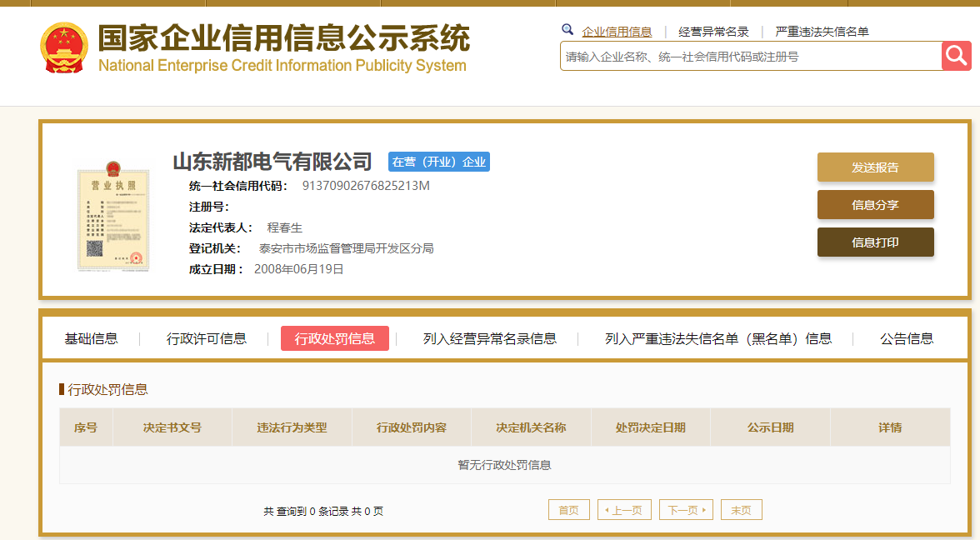Click the 详情 column header
This screenshot has width=980, height=540.
[x=891, y=427]
